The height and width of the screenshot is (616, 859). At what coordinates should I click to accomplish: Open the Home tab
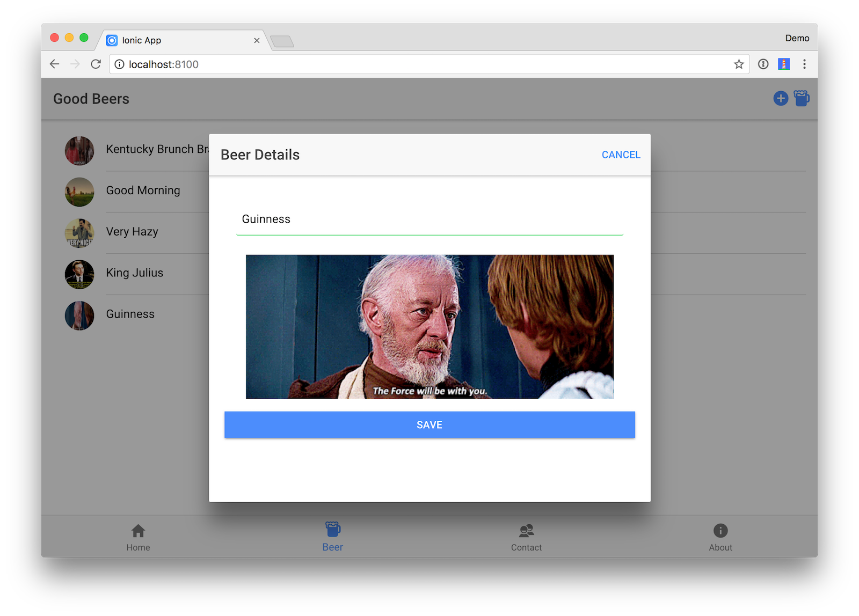[138, 538]
